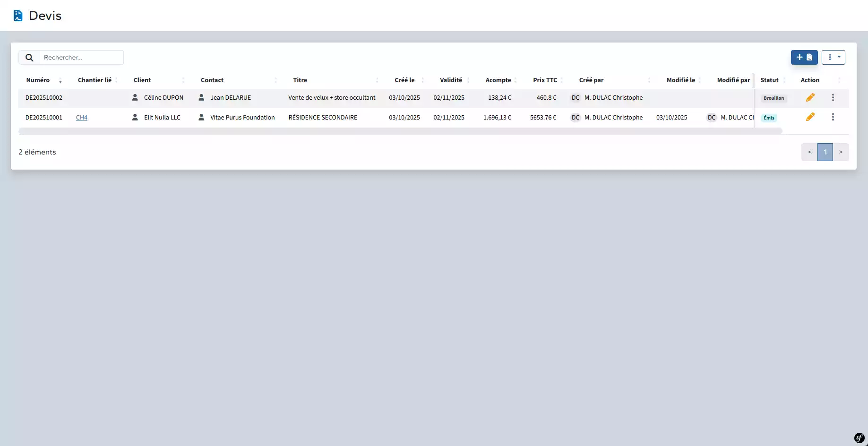Click the add new devis button
868x446 pixels.
tap(804, 57)
